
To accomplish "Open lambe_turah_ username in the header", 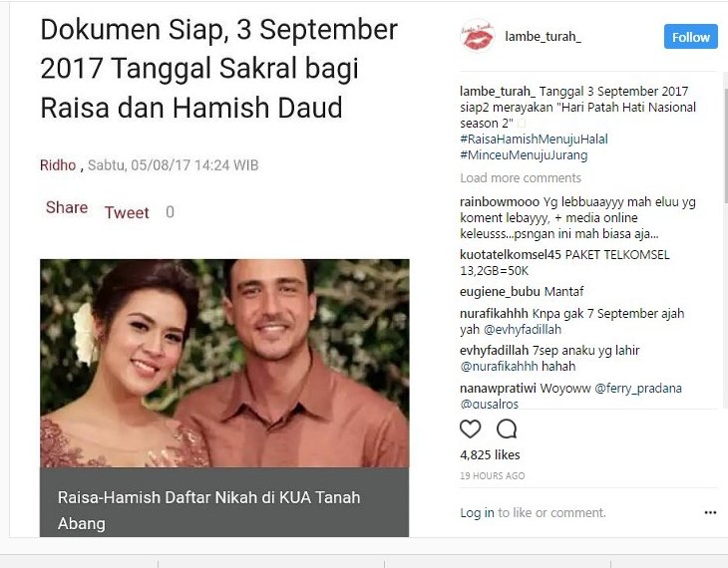I will pos(543,36).
